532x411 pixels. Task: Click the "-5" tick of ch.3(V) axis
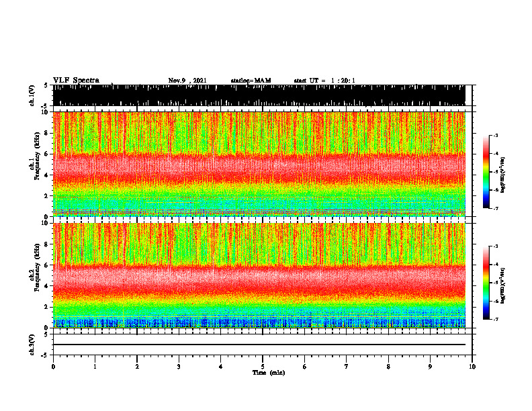point(45,355)
